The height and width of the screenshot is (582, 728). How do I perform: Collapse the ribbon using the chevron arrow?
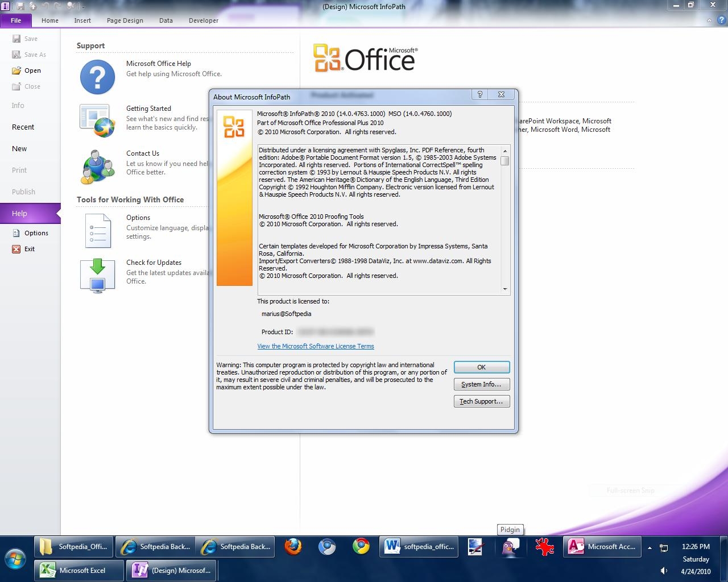[709, 20]
